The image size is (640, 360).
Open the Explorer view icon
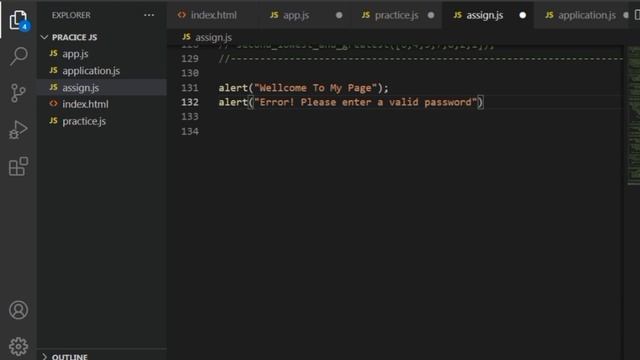pos(18,20)
